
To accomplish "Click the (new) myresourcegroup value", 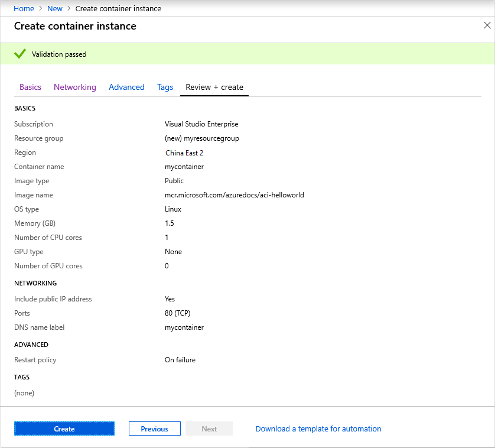I will click(202, 138).
